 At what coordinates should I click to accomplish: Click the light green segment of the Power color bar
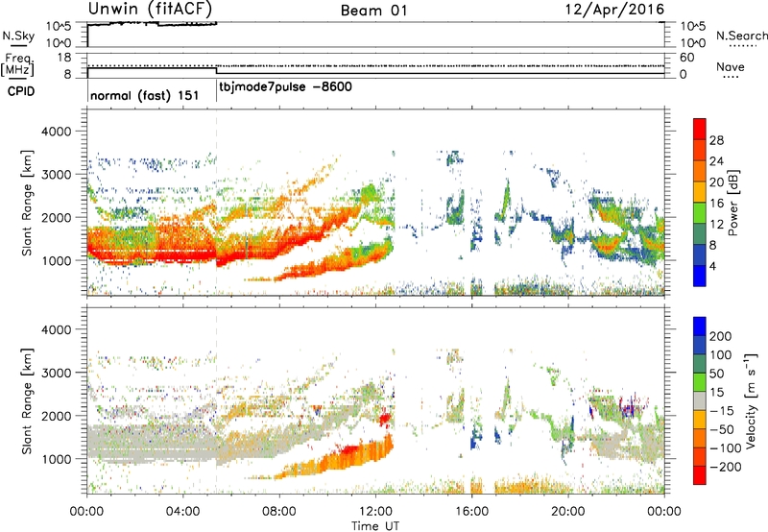pos(700,213)
